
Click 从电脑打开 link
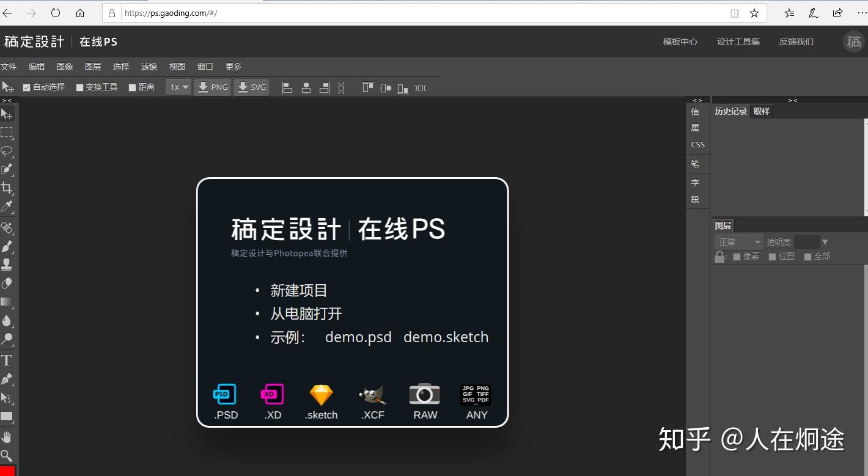[306, 314]
